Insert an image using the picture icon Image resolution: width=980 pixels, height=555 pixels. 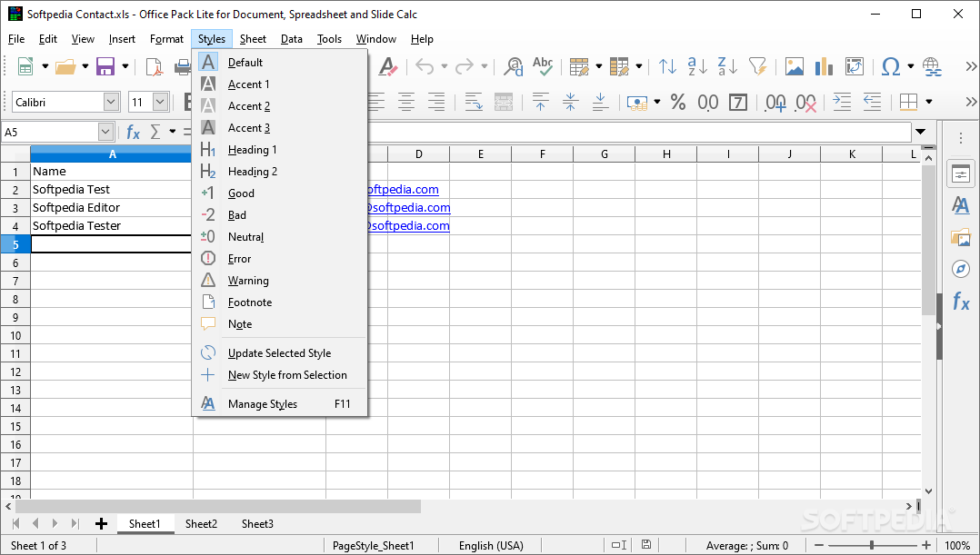795,66
